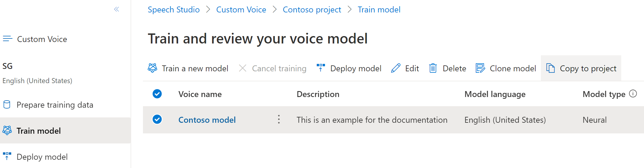
Task: Click the Deploy model toolbar icon
Action: tap(321, 68)
